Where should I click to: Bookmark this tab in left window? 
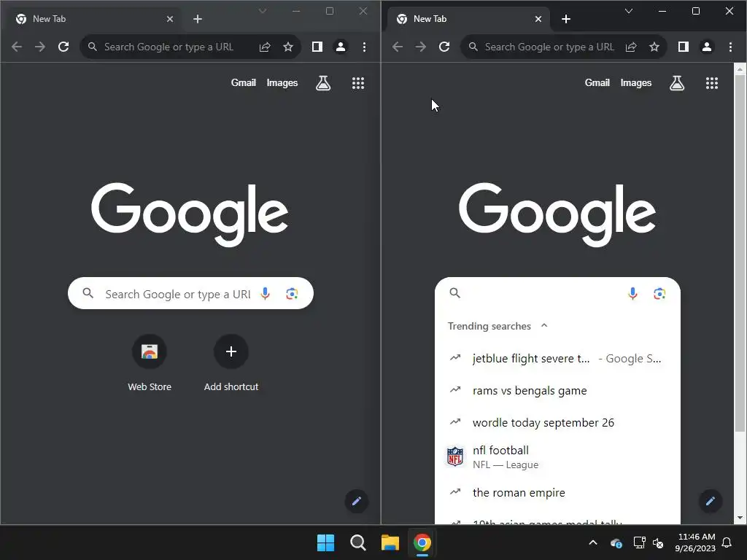click(288, 47)
